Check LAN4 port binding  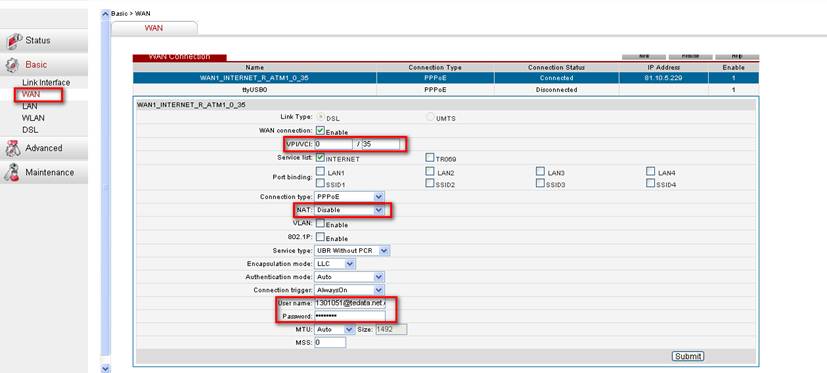pyautogui.click(x=650, y=171)
